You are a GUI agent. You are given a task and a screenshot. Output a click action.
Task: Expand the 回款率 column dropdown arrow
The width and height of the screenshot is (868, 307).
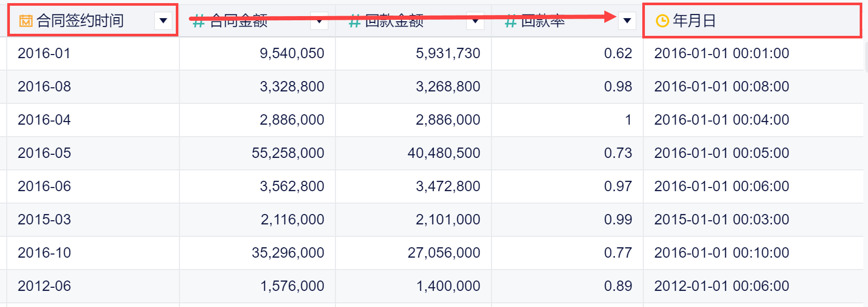tap(627, 21)
